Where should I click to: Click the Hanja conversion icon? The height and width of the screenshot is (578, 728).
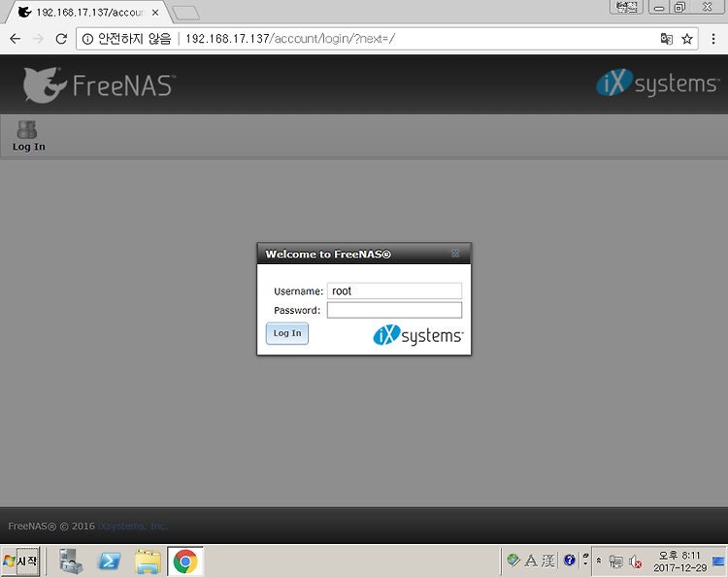548,561
